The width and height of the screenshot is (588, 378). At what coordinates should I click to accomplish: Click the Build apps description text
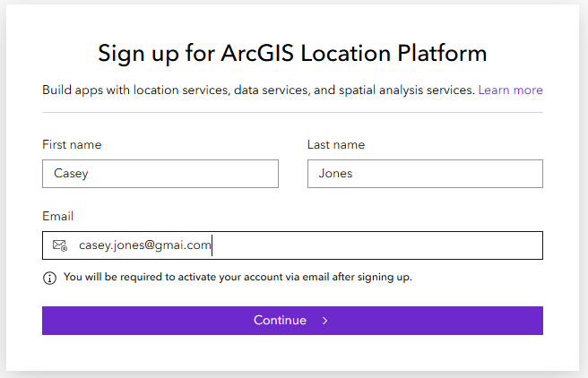coord(258,90)
